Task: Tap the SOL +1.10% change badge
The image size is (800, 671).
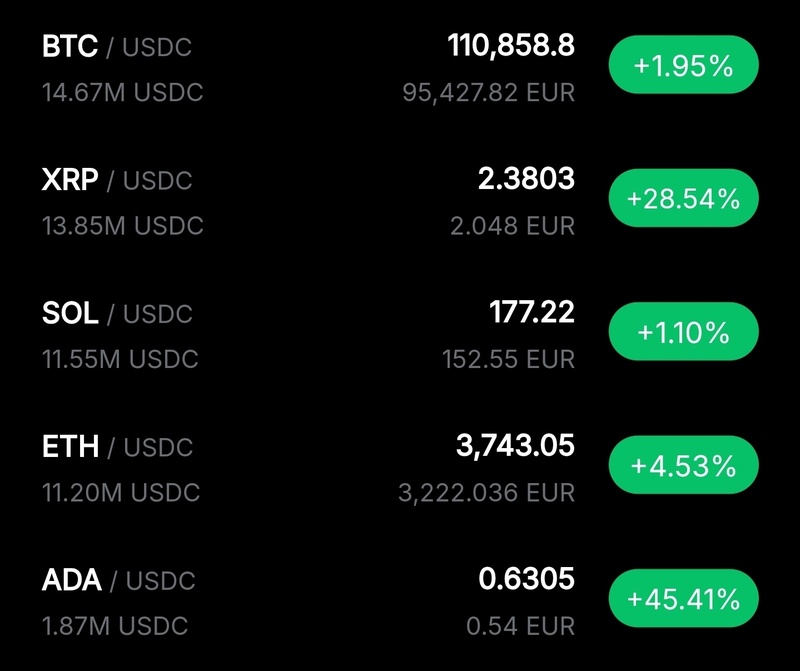Action: (684, 332)
